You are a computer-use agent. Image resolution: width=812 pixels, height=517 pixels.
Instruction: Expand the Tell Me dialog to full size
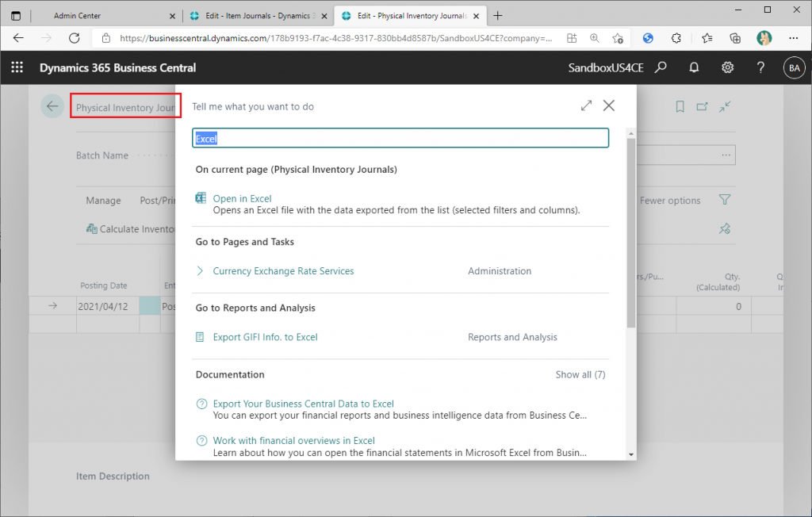(586, 105)
